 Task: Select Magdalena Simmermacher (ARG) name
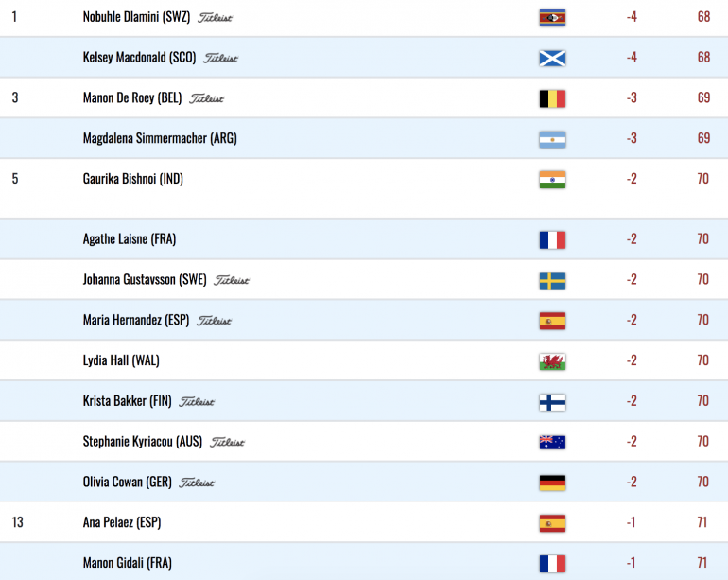pyautogui.click(x=160, y=138)
